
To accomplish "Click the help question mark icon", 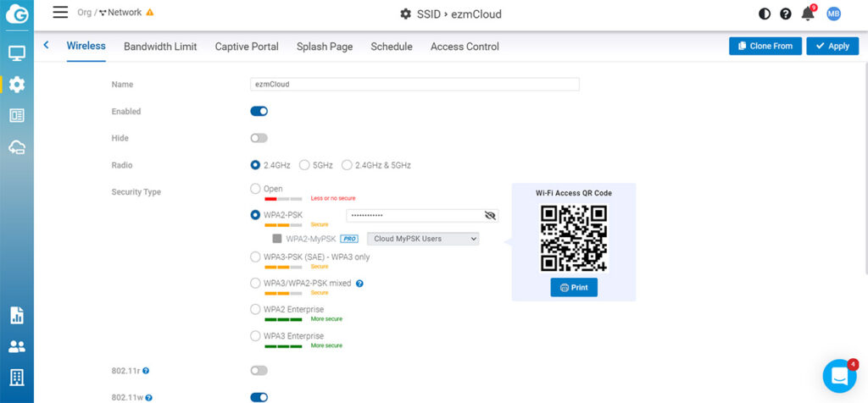I will [x=786, y=14].
